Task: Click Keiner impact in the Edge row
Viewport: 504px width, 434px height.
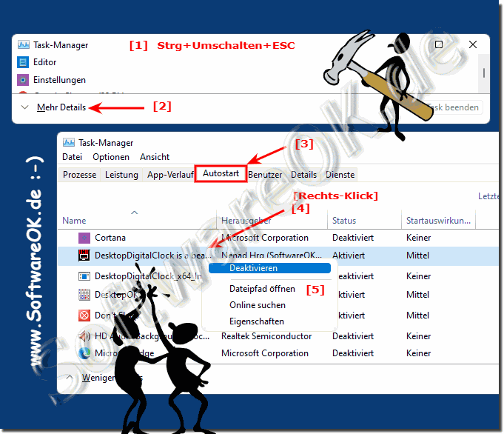Action: [x=418, y=353]
